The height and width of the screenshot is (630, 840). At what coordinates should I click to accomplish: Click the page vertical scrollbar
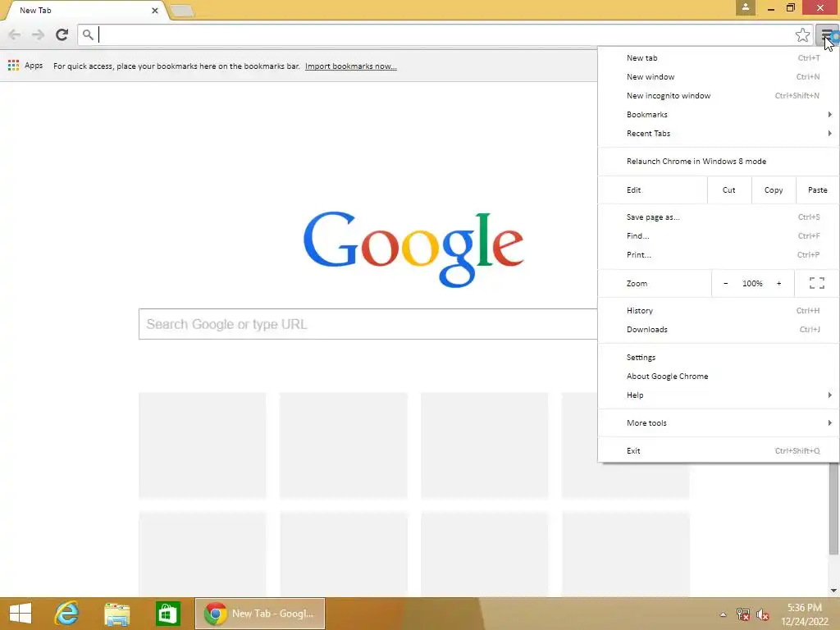pos(833,509)
